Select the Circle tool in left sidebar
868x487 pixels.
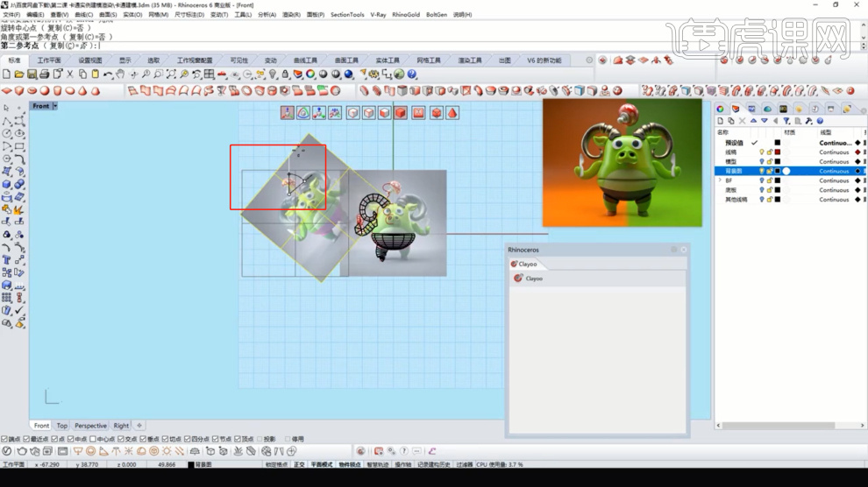click(7, 133)
